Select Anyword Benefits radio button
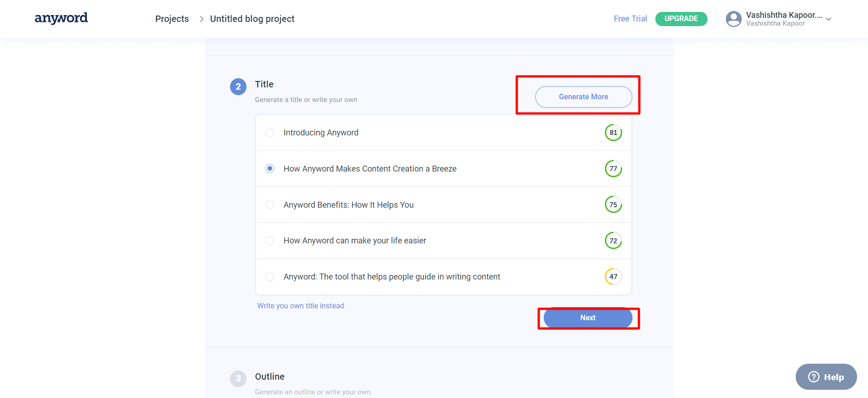Screen dimensions: 868x398 (x=270, y=204)
